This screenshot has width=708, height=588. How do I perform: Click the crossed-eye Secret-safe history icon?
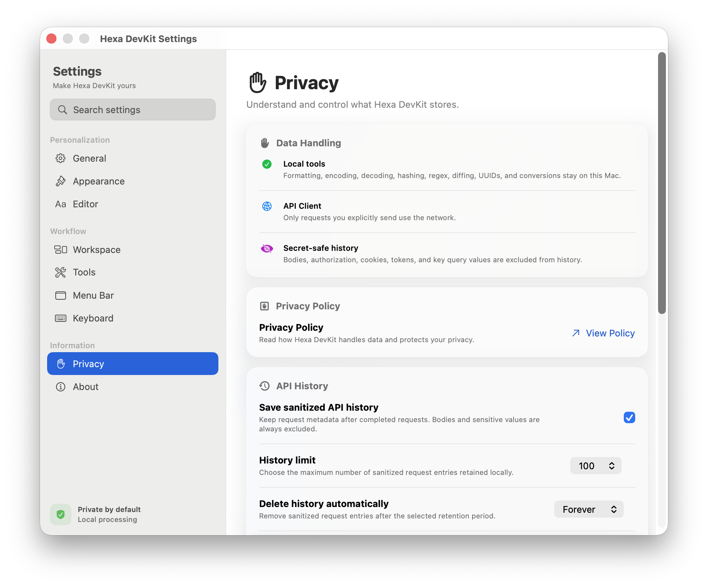(x=267, y=248)
